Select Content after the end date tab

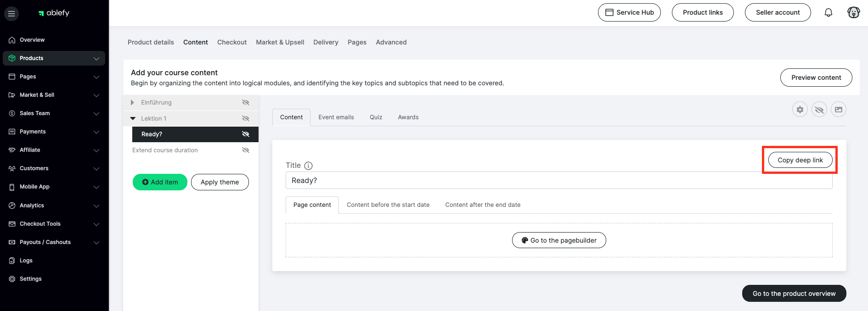[483, 205]
